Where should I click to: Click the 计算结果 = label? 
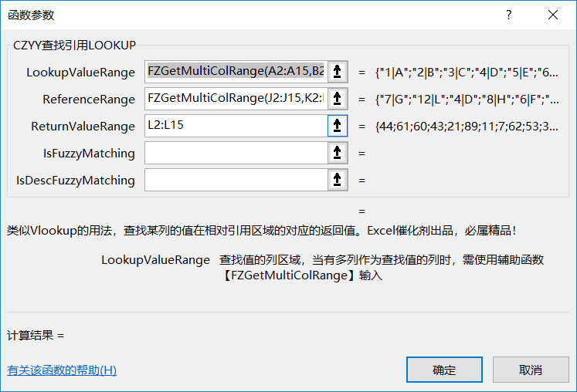pos(36,336)
